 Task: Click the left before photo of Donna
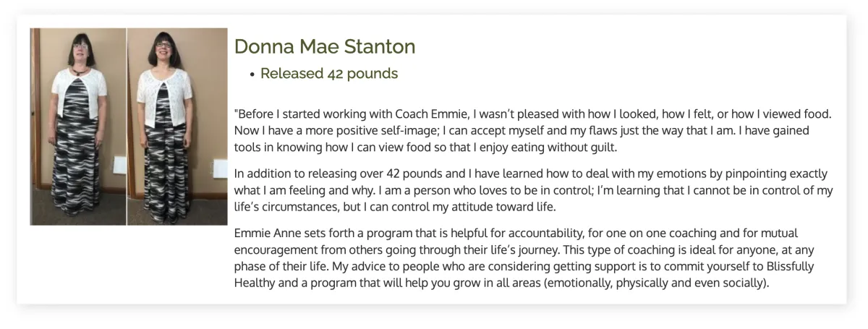click(x=78, y=127)
